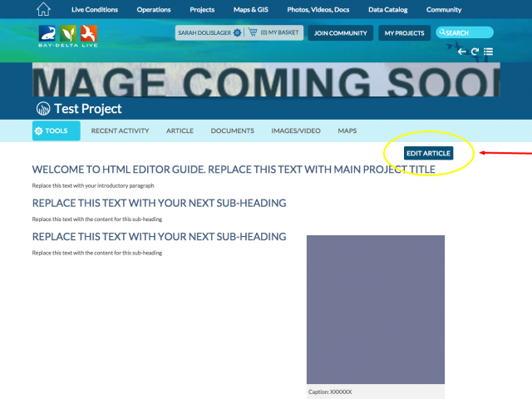Open the green plant logo tile
532x399 pixels.
click(68, 33)
